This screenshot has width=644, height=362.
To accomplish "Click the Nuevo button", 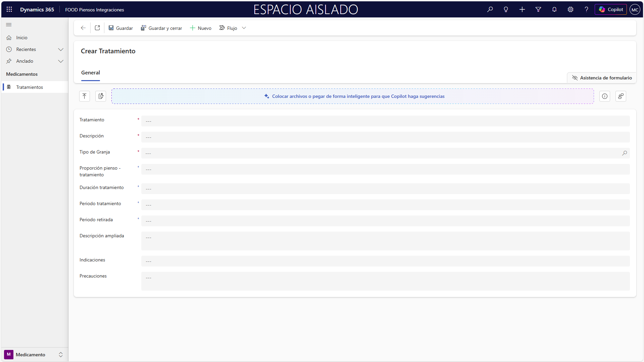I will (201, 28).
